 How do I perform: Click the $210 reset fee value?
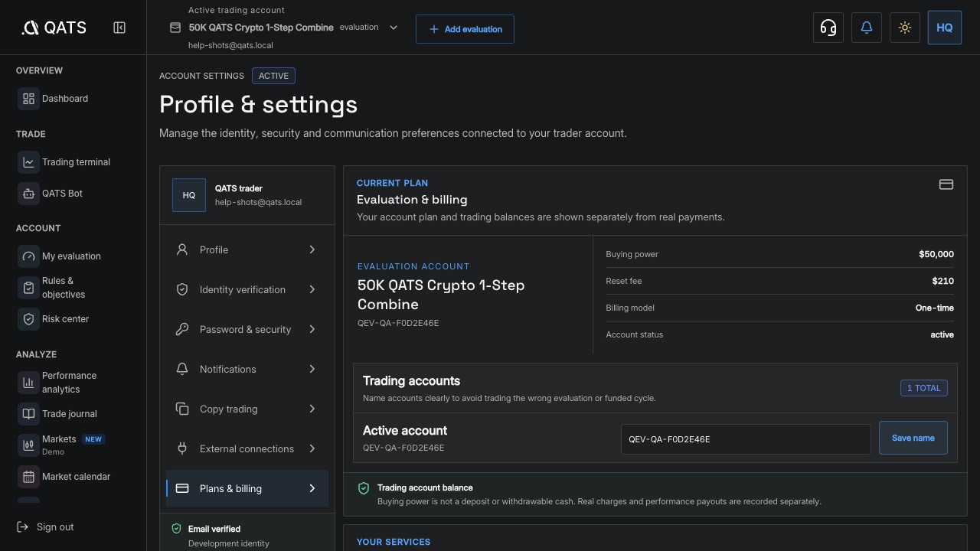click(943, 281)
